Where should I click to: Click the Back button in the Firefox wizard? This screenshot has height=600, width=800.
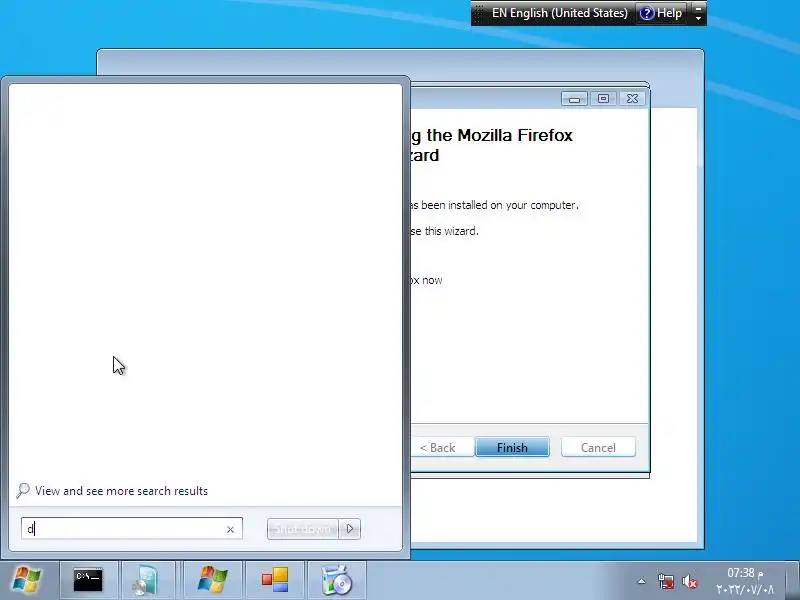point(441,447)
